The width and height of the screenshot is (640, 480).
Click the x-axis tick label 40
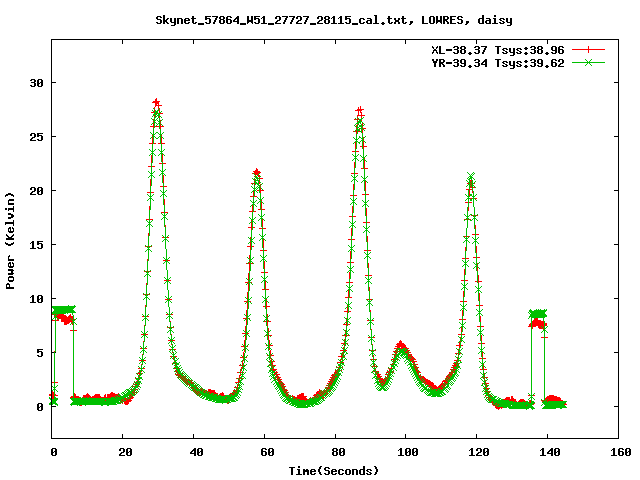[x=196, y=452]
